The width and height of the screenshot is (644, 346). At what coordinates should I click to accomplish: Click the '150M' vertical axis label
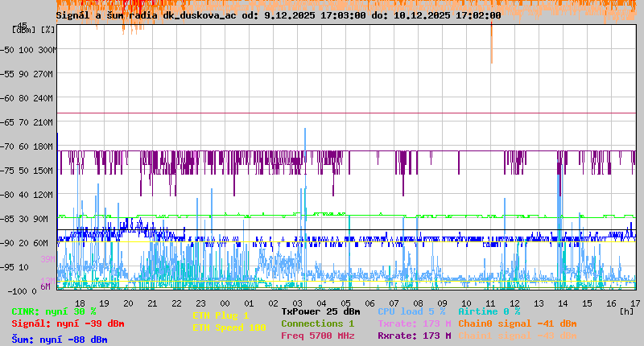click(44, 171)
